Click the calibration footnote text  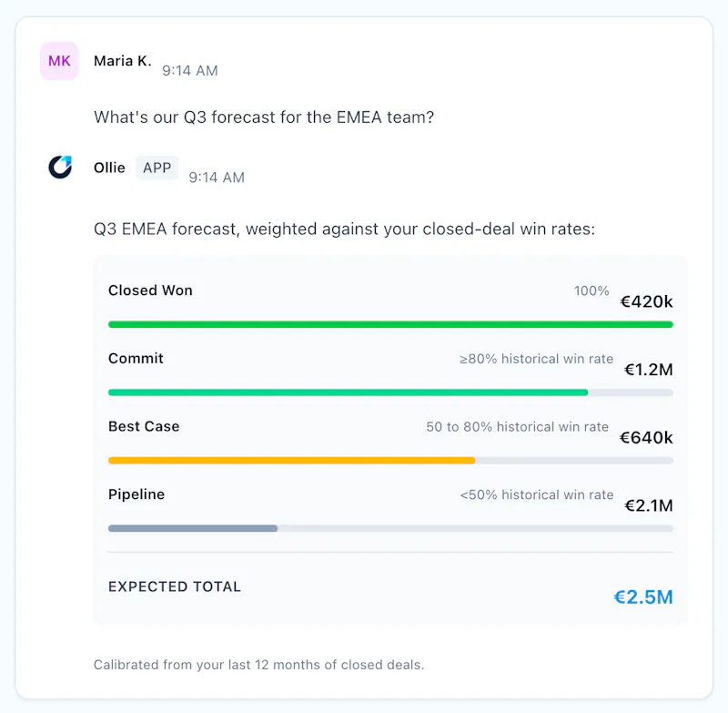click(x=259, y=665)
